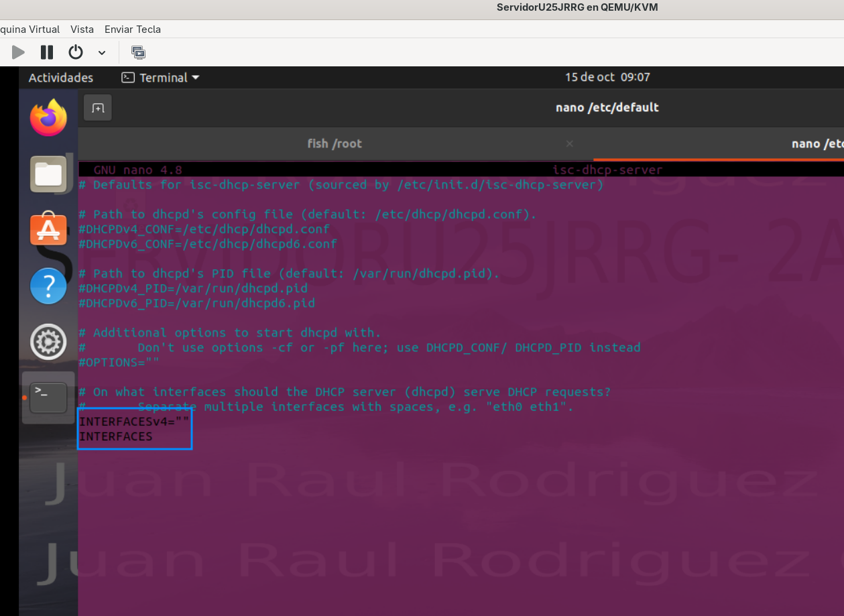This screenshot has height=616, width=844.
Task: Switch to the nano /etc tab
Action: pos(719,143)
